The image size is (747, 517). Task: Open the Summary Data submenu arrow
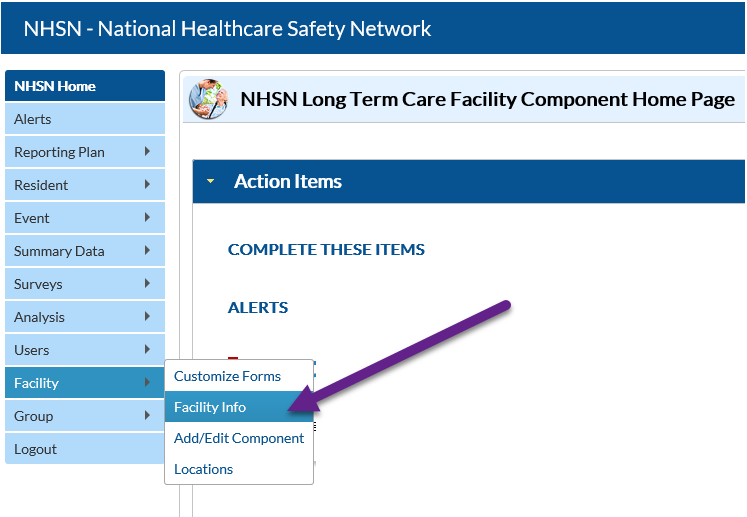[x=147, y=251]
